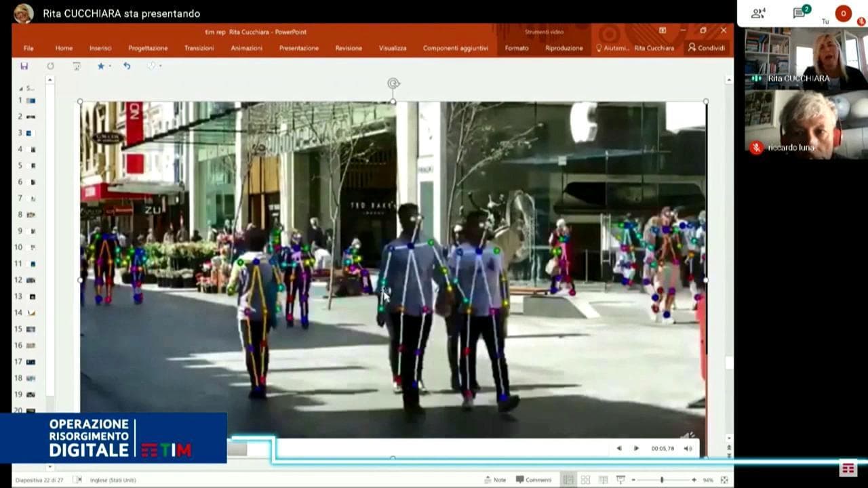Click the Inglese (Stati Uniti) language indicator
This screenshot has width=868, height=488.
pyautogui.click(x=113, y=480)
